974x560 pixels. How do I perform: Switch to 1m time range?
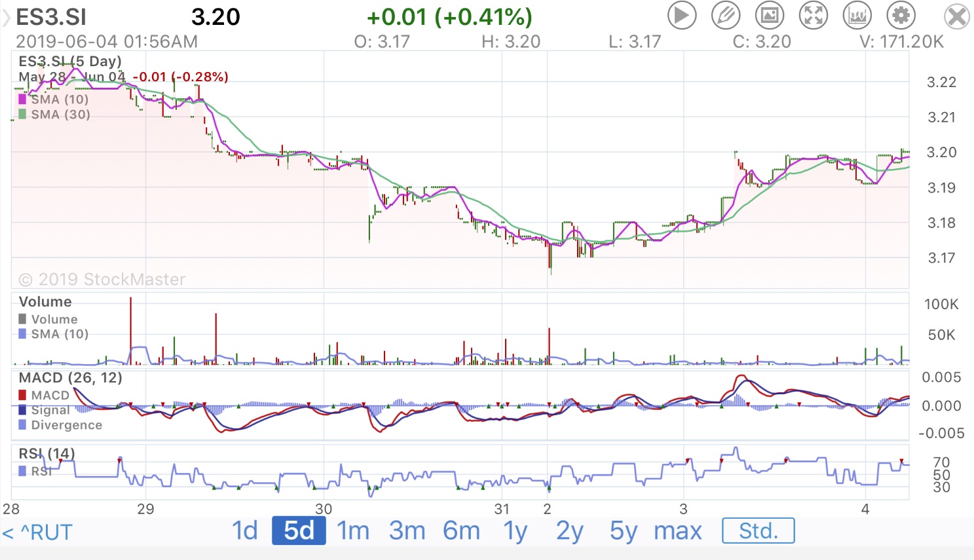click(353, 531)
